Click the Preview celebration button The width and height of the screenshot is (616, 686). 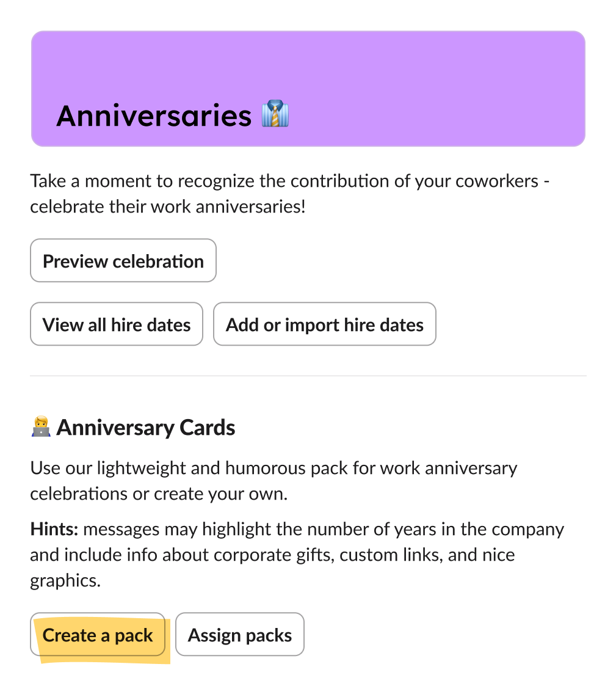tap(123, 260)
